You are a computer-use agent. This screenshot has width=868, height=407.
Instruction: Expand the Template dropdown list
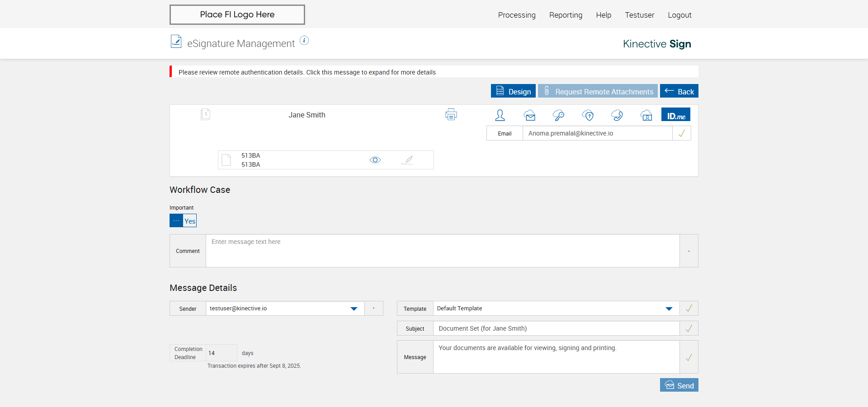pyautogui.click(x=669, y=309)
